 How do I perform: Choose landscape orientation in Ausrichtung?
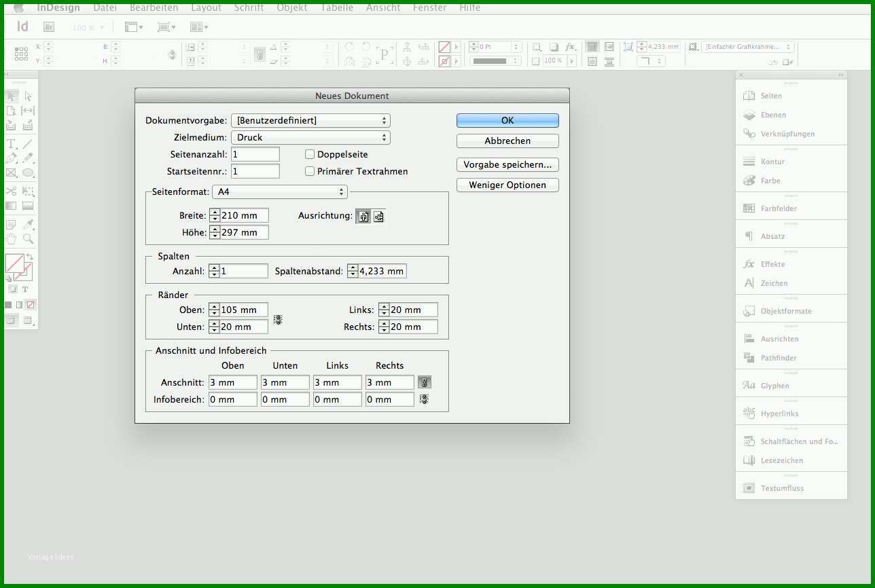point(378,217)
